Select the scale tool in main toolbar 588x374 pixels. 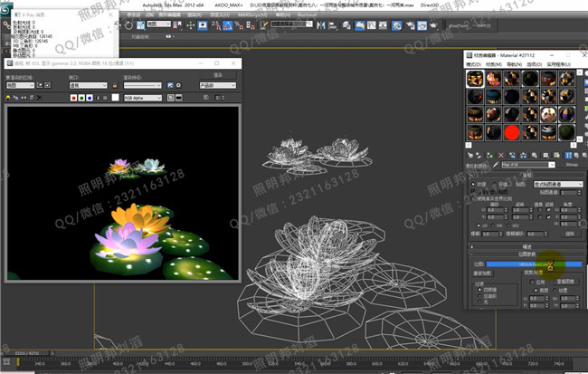(x=141, y=25)
